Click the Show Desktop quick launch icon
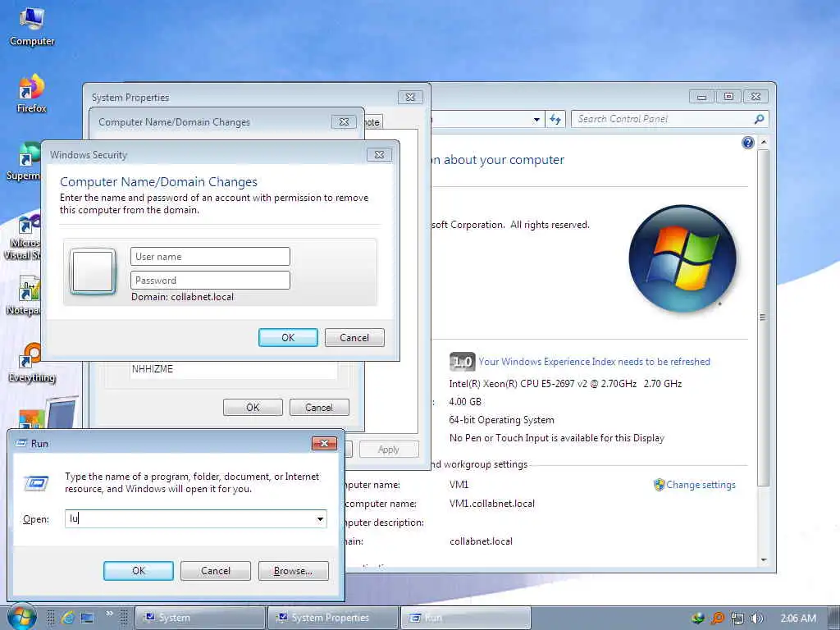Image resolution: width=840 pixels, height=630 pixels. pyautogui.click(x=87, y=618)
